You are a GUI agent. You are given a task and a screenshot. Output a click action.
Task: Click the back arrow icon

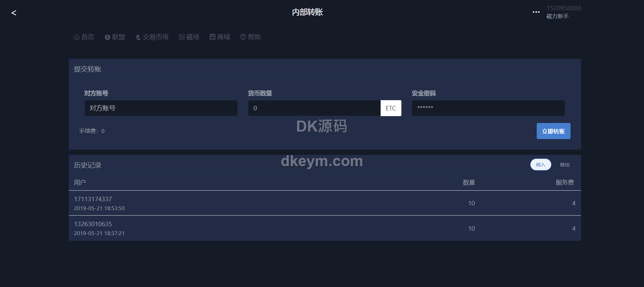(x=14, y=13)
